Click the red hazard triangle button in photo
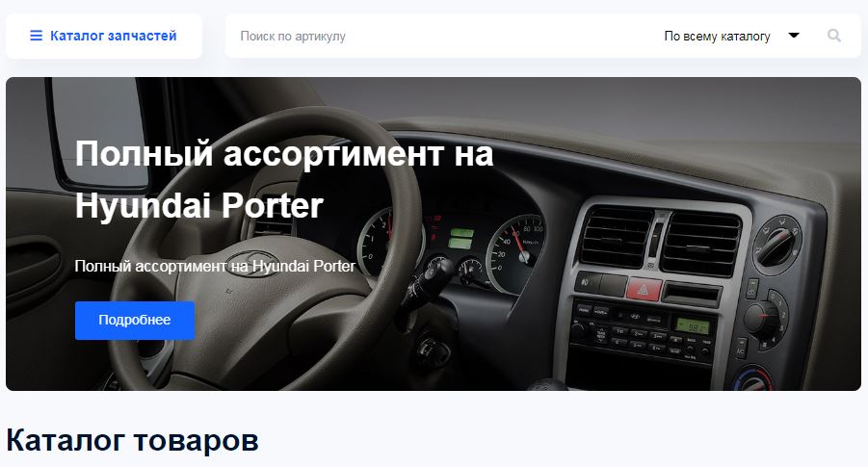The height and width of the screenshot is (467, 868). tap(644, 289)
